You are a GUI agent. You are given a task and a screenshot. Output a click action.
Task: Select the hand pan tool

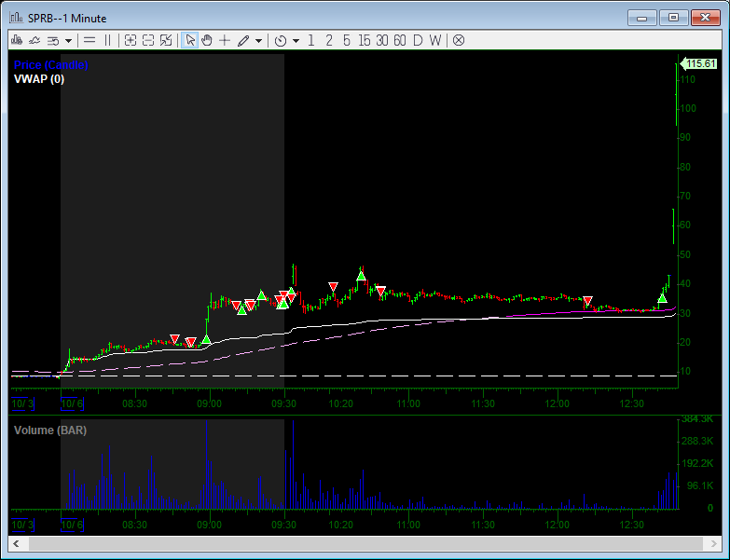[x=207, y=40]
